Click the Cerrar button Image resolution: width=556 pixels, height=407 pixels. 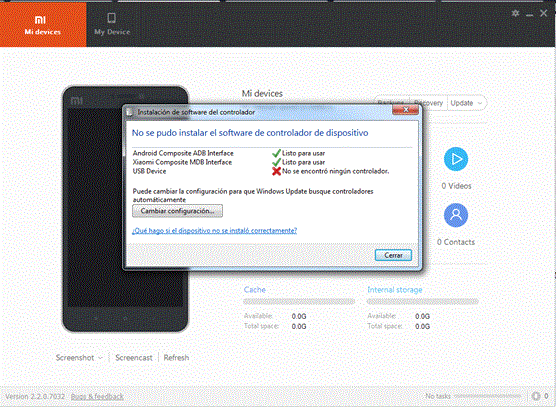click(393, 255)
